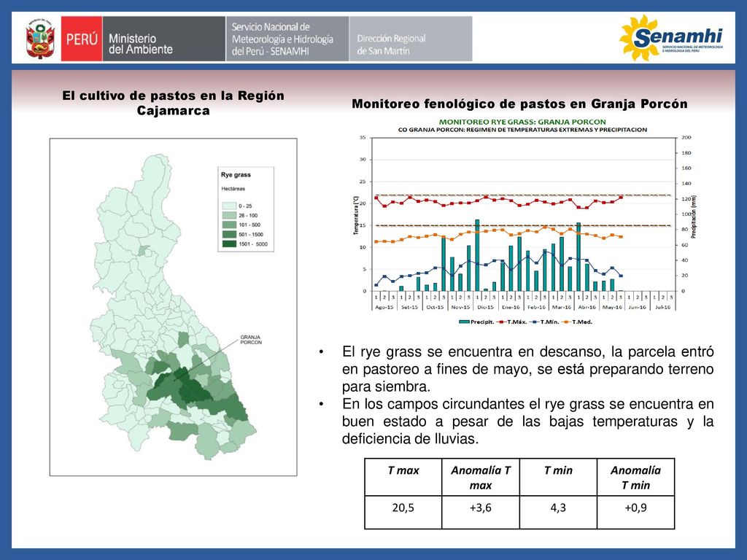The width and height of the screenshot is (747, 560).
Task: Click the table cell with value 4,3
Action: (558, 513)
